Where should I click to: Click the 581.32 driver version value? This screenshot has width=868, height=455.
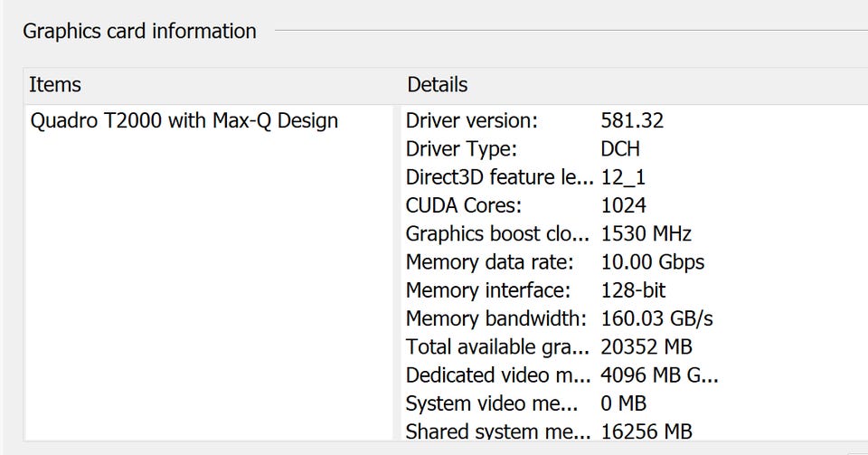click(632, 120)
